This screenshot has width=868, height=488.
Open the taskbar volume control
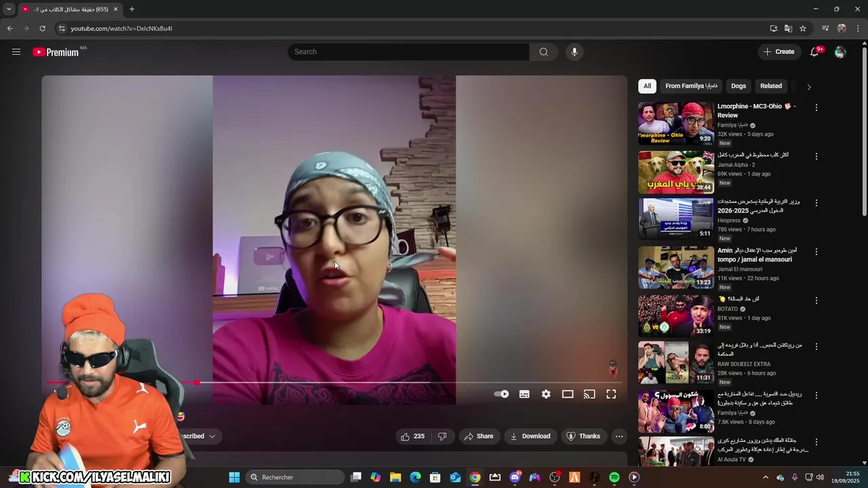(820, 477)
